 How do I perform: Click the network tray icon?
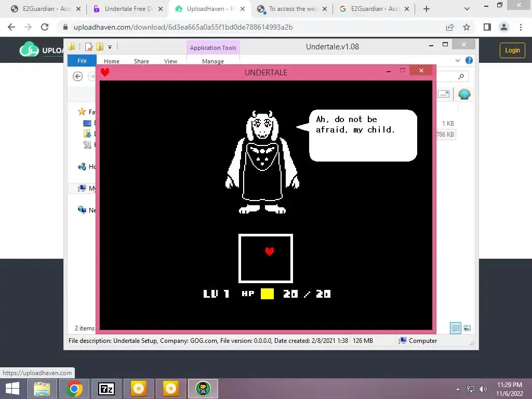471,389
